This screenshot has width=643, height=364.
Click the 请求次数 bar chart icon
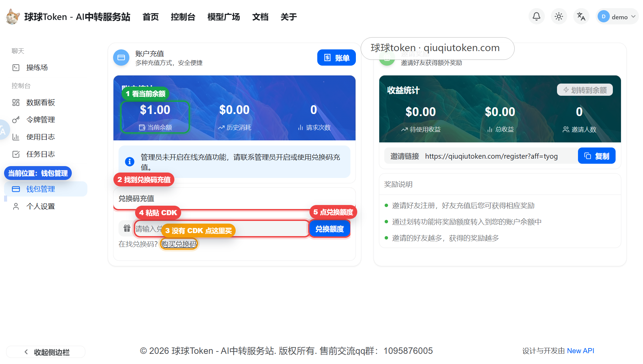(300, 128)
